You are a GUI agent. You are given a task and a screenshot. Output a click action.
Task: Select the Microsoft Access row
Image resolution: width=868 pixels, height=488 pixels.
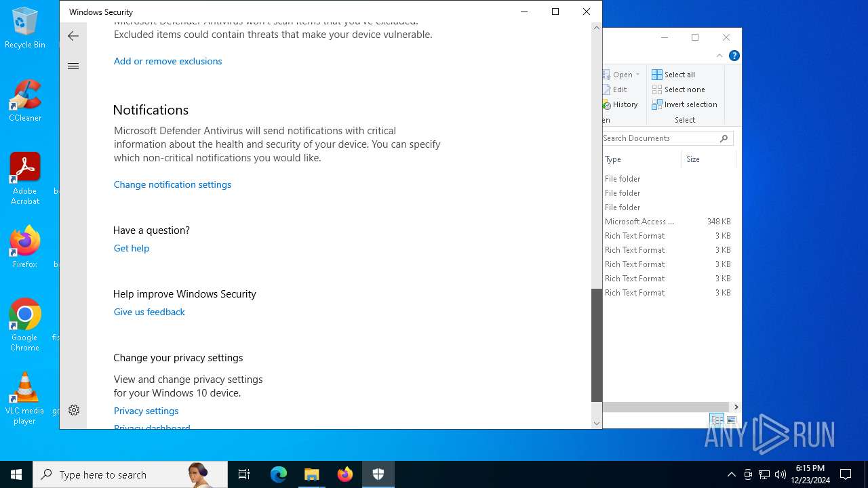click(669, 222)
